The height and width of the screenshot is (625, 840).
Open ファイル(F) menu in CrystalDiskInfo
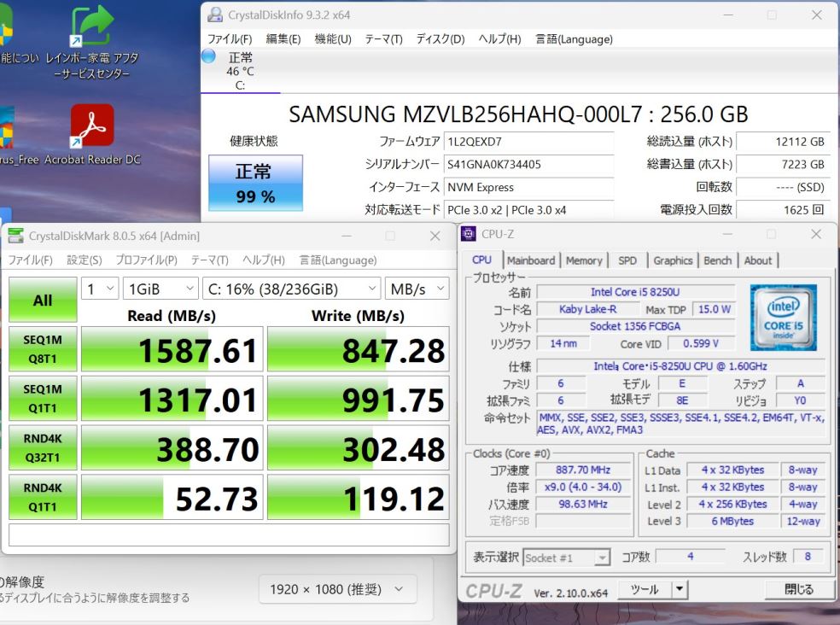[230, 39]
